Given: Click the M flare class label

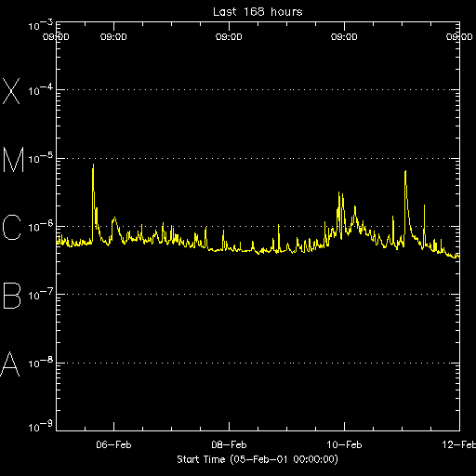Looking at the screenshot, I should point(13,159).
